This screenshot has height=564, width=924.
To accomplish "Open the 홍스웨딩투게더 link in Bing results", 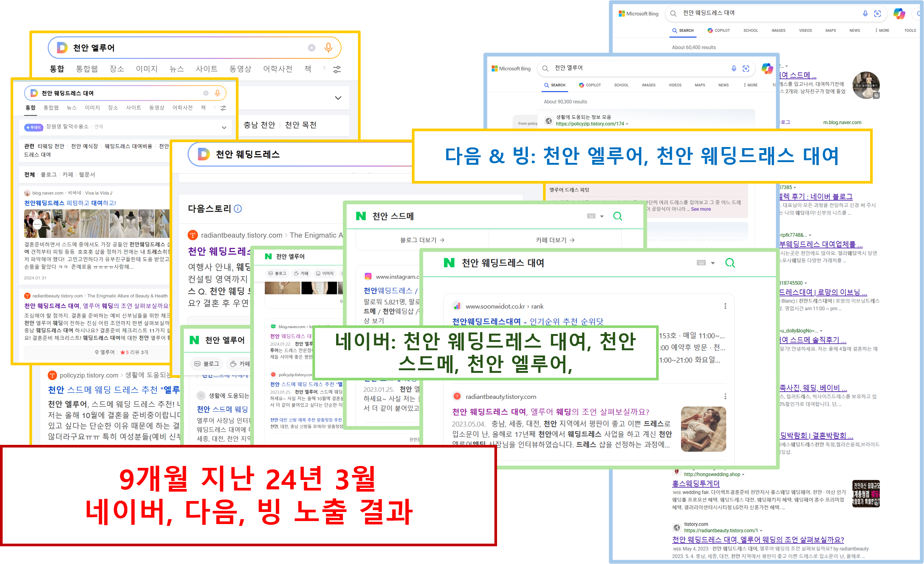I will pos(695,484).
